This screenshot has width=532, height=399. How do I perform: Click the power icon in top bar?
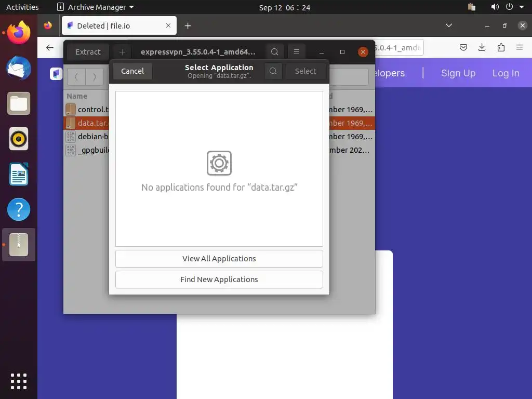pyautogui.click(x=509, y=7)
